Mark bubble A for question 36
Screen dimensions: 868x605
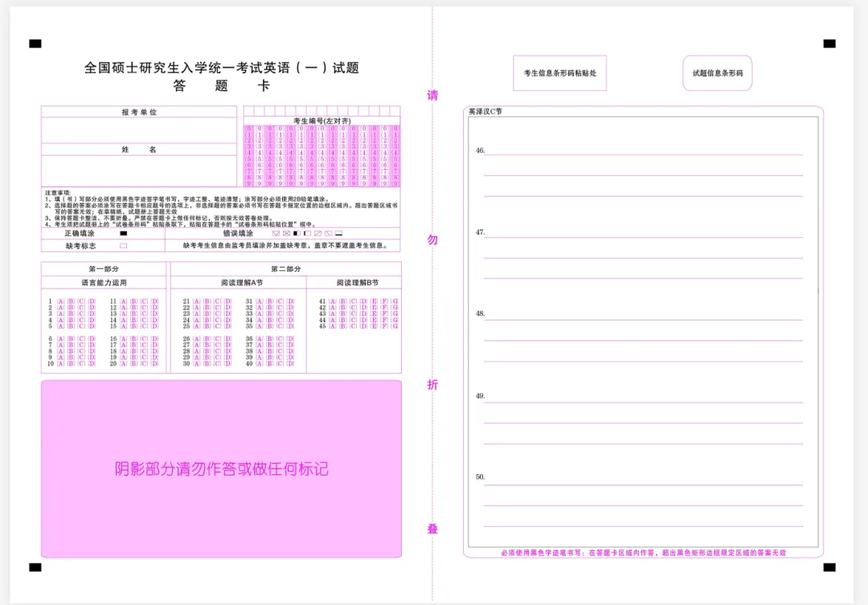(x=259, y=339)
